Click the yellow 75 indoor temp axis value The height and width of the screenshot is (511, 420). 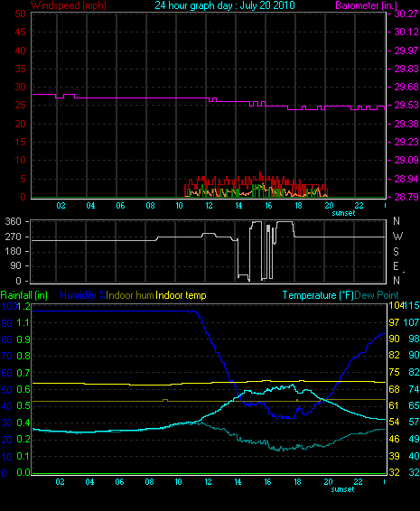click(x=394, y=373)
